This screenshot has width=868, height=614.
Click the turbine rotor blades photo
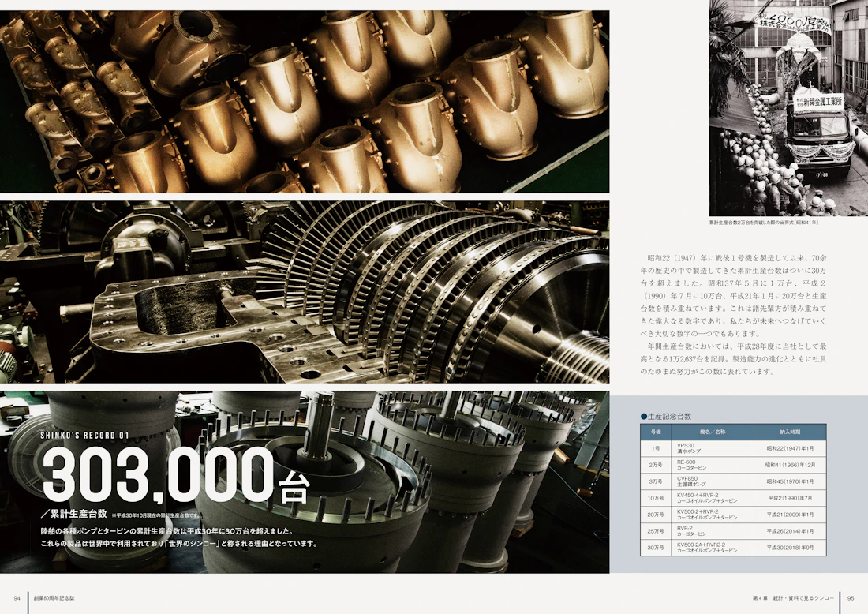(305, 292)
